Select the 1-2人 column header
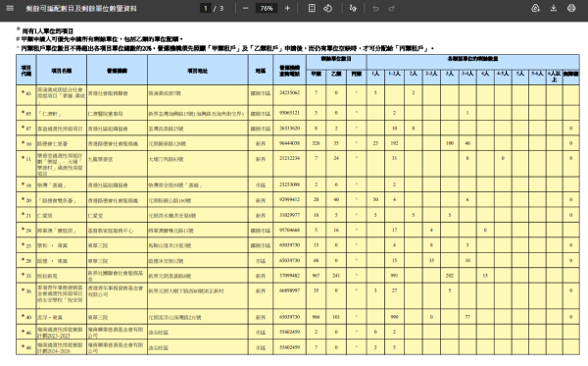Screen dimensions: 588x366 (394, 74)
